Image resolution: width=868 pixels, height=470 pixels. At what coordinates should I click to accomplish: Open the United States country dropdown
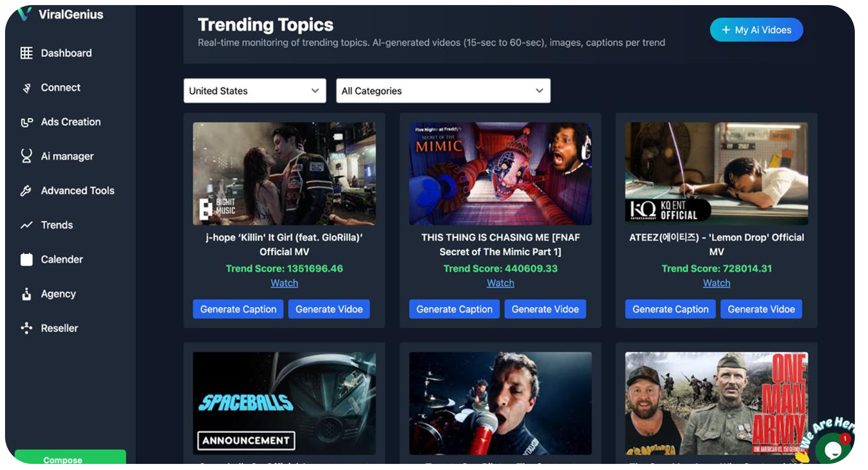coord(255,91)
